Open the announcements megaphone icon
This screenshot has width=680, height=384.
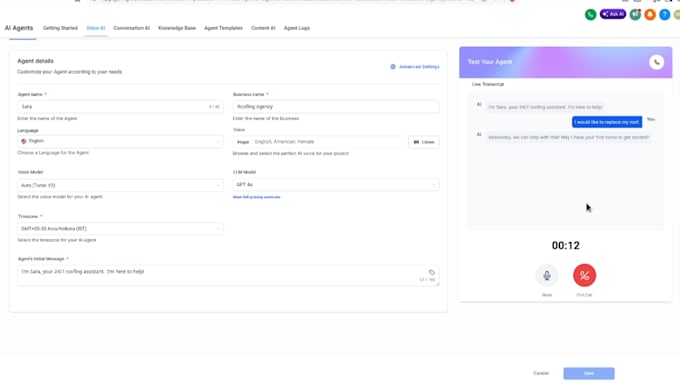[635, 14]
